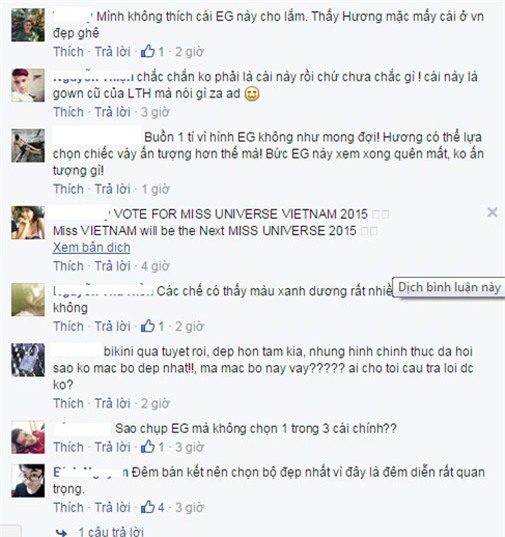Click the '3 giờ' timestamp on 'Sao chụp EG' comment
The image size is (505, 537).
[x=189, y=447]
